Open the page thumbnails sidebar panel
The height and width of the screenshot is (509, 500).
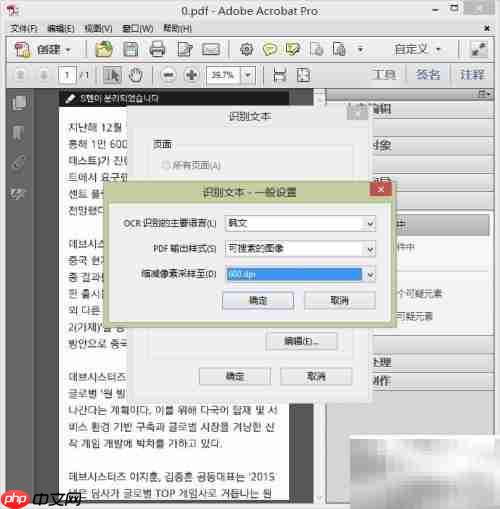(19, 103)
